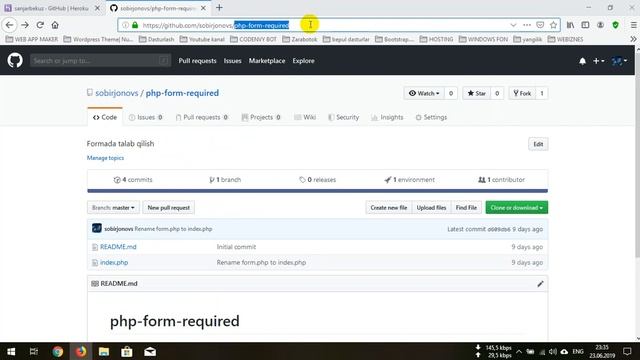Image resolution: width=640 pixels, height=360 pixels.
Task: Show hidden system tray icons
Action: pyautogui.click(x=519, y=351)
